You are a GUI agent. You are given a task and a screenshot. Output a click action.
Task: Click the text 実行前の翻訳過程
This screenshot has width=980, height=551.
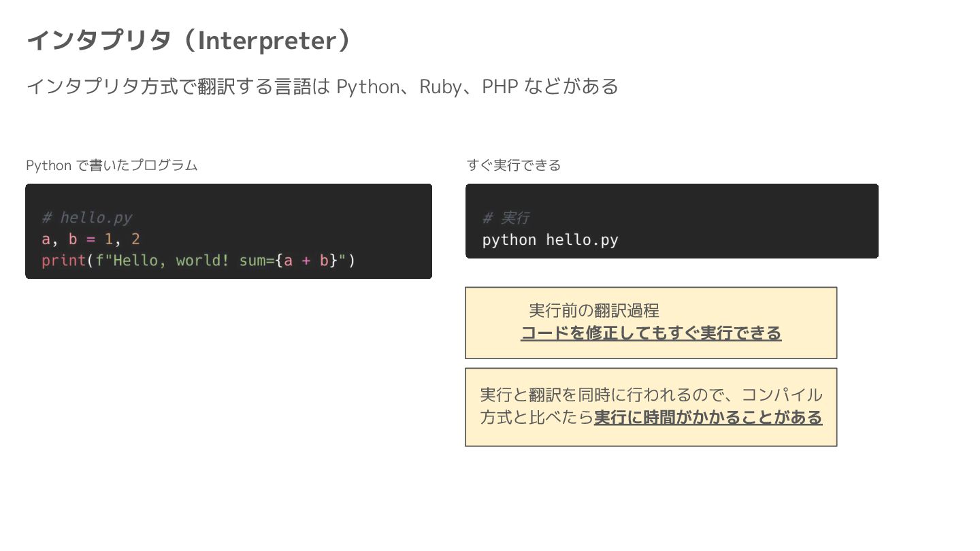pyautogui.click(x=594, y=311)
